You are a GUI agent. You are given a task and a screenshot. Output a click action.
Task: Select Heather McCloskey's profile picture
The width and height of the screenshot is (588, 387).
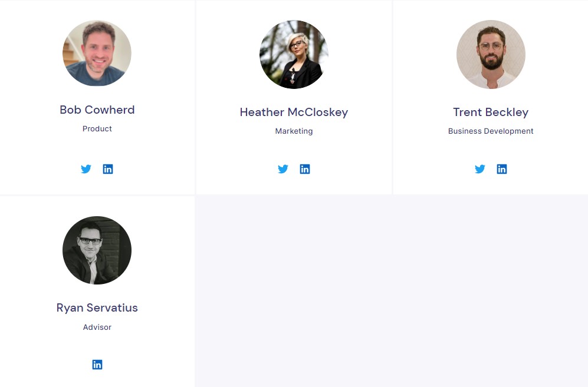(x=294, y=54)
